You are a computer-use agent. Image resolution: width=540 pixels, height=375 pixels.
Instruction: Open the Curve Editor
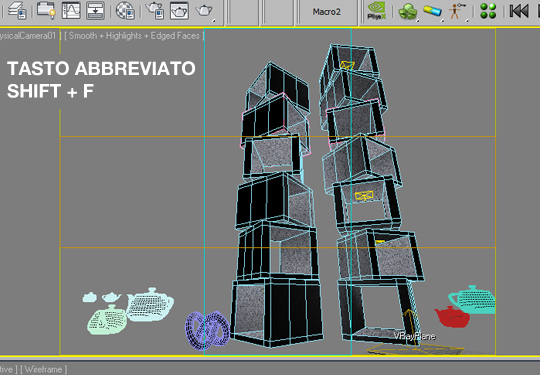pyautogui.click(x=71, y=10)
